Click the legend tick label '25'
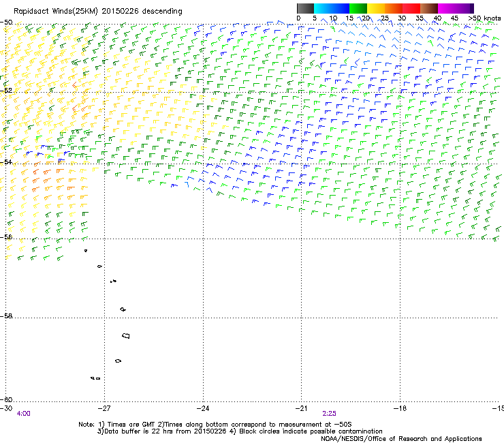 click(x=385, y=18)
